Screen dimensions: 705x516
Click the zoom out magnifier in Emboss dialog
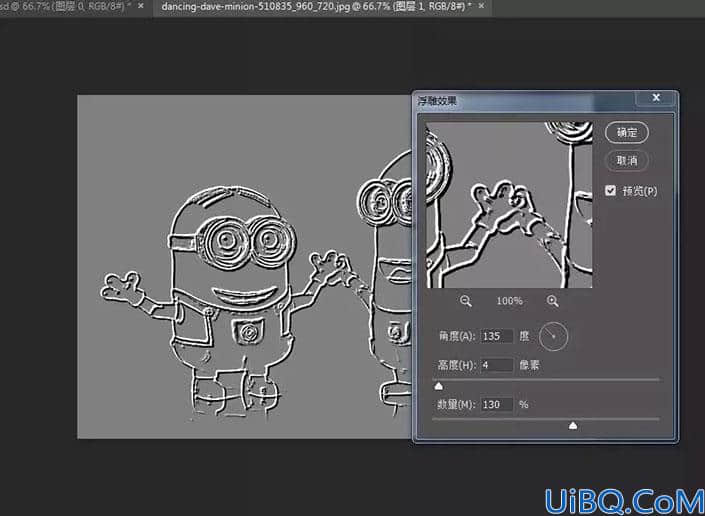466,301
